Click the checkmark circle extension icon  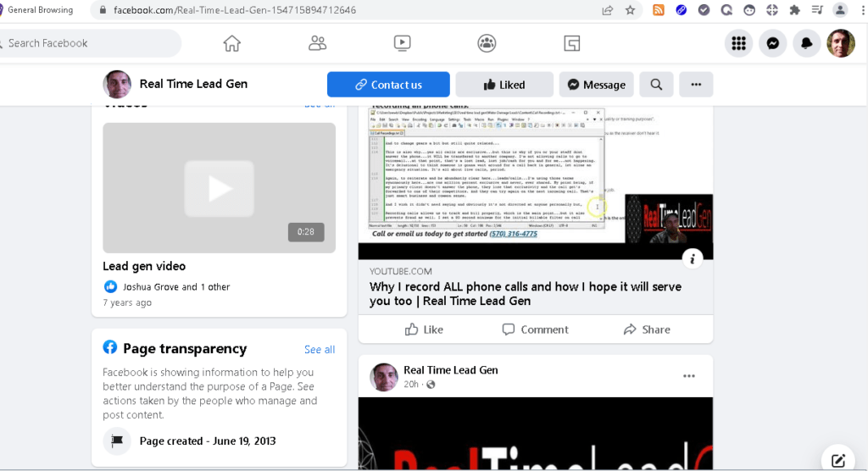[x=704, y=10]
